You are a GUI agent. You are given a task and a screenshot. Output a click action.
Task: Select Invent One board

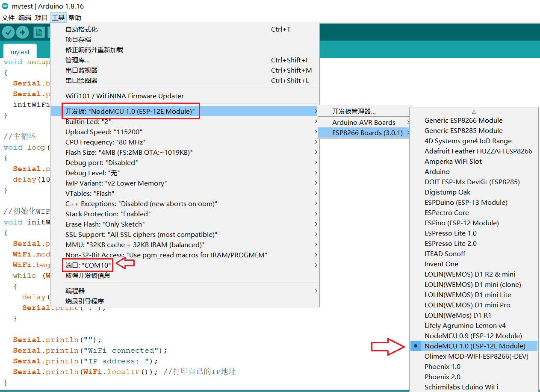(x=475, y=264)
